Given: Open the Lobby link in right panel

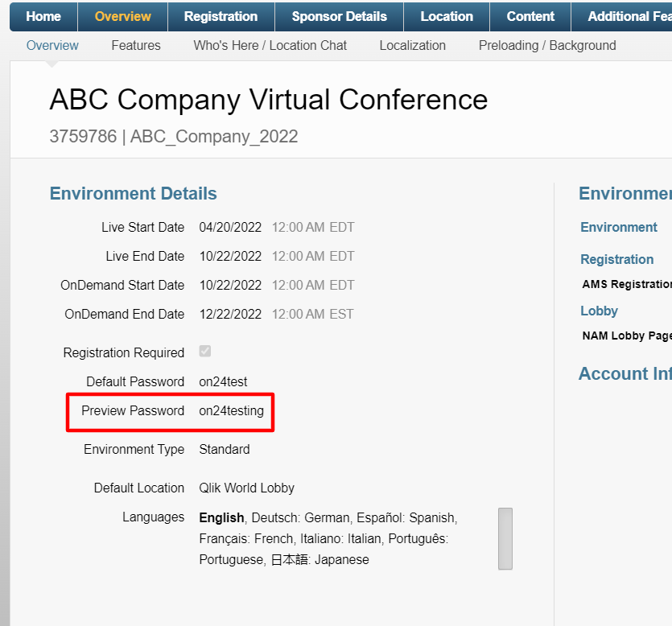Looking at the screenshot, I should point(599,311).
